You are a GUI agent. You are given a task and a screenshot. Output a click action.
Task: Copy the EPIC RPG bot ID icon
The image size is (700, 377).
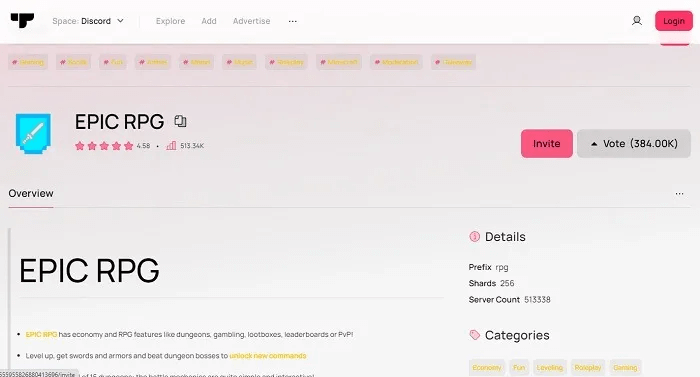click(180, 121)
